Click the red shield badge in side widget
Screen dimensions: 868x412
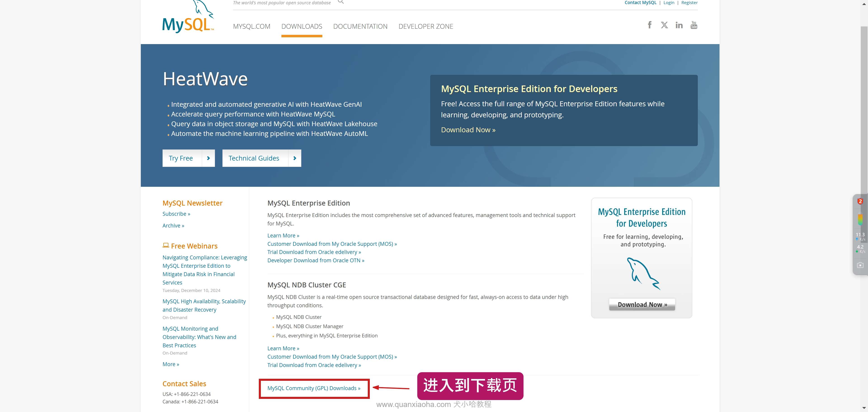[860, 201]
